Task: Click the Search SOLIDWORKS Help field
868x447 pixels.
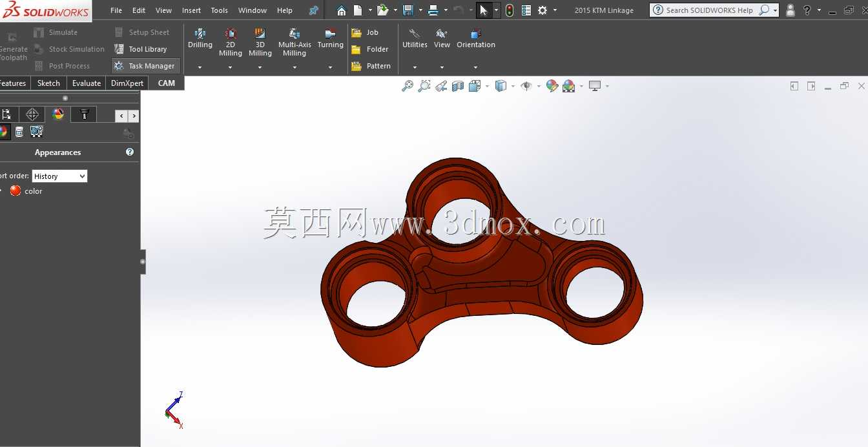Action: (710, 10)
